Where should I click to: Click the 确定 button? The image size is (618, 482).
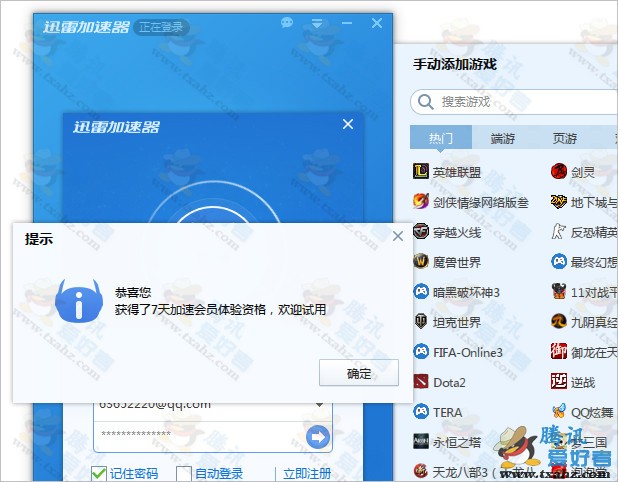359,373
